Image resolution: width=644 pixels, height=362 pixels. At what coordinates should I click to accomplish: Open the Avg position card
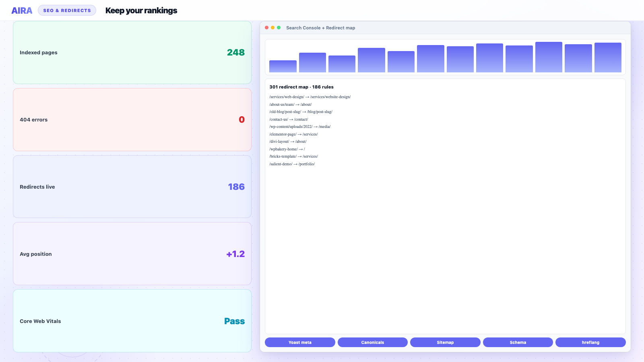132,254
